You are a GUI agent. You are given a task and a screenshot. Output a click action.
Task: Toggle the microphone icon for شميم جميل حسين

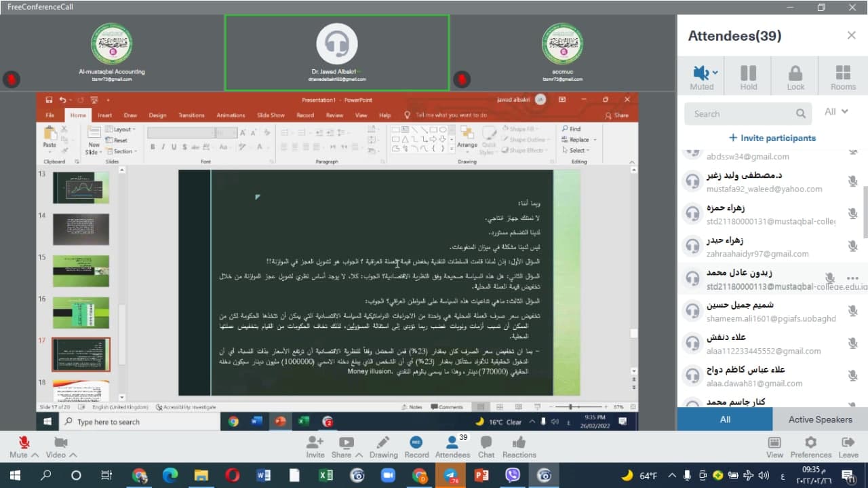852,311
